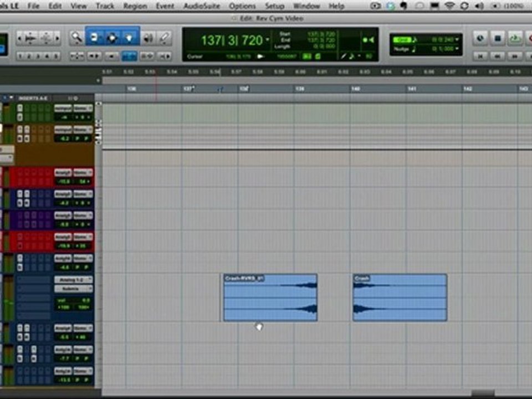
Task: Open the Region menu
Action: pyautogui.click(x=135, y=6)
